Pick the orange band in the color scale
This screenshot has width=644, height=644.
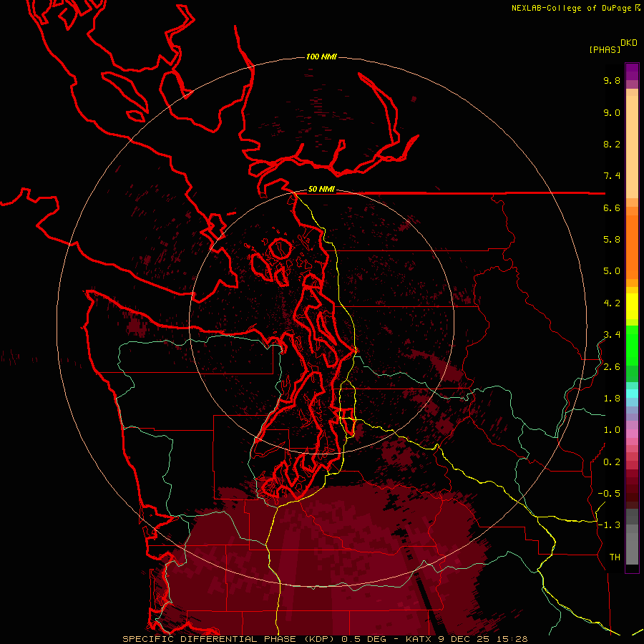coord(632,246)
